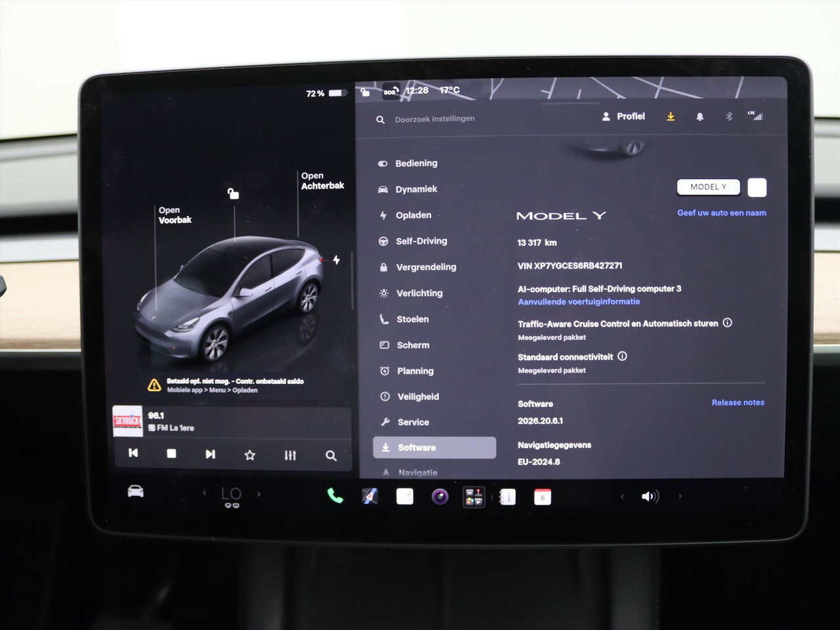The width and height of the screenshot is (840, 630).
Task: Click Release notes link
Action: pyautogui.click(x=738, y=402)
